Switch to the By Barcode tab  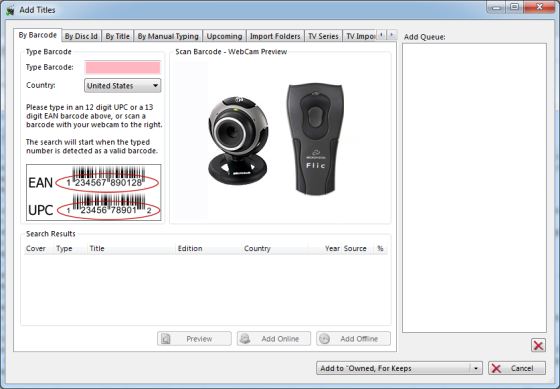pos(38,35)
